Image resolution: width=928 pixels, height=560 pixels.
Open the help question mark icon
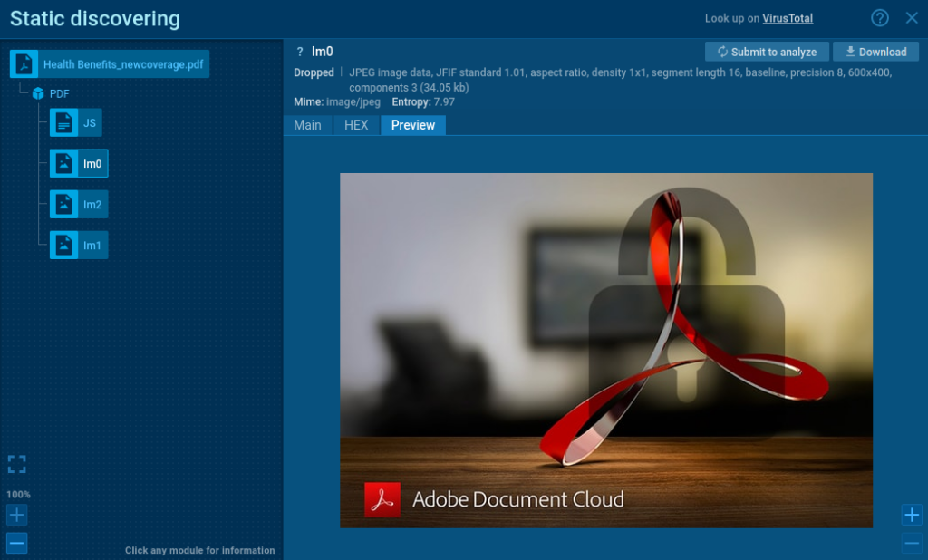point(879,18)
